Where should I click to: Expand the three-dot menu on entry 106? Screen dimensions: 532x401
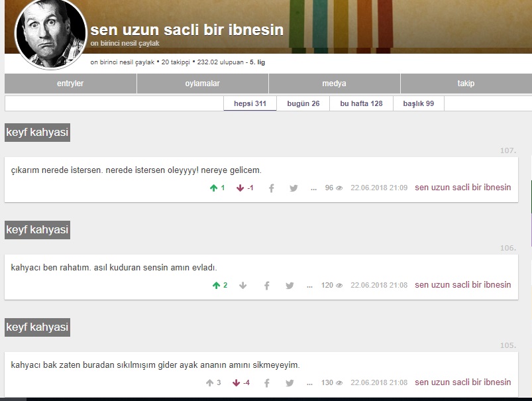coord(309,286)
